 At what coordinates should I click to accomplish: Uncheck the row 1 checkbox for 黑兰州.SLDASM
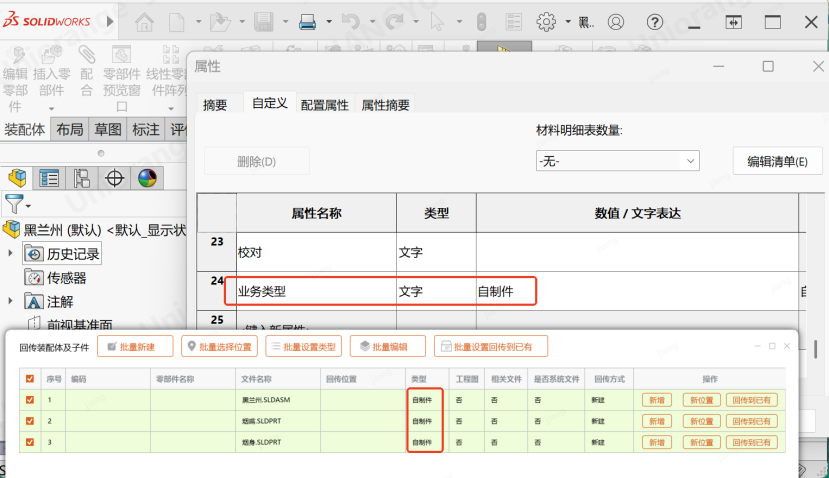(30, 399)
